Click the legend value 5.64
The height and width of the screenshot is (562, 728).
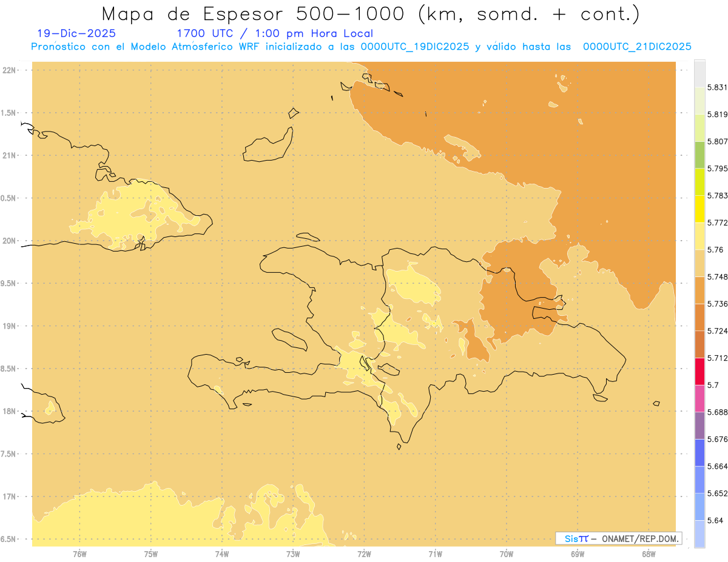[x=715, y=520]
